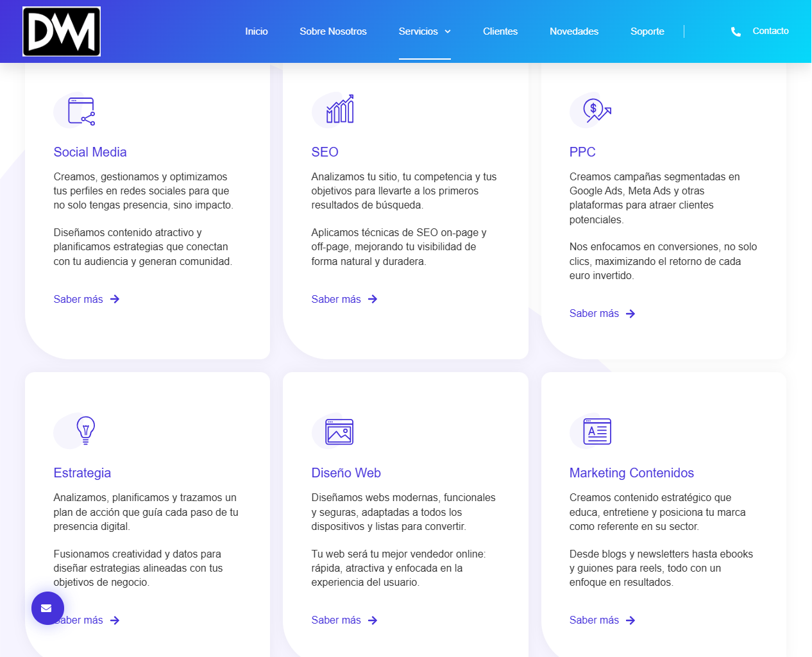Click the PPC dollar coin icon

[596, 110]
